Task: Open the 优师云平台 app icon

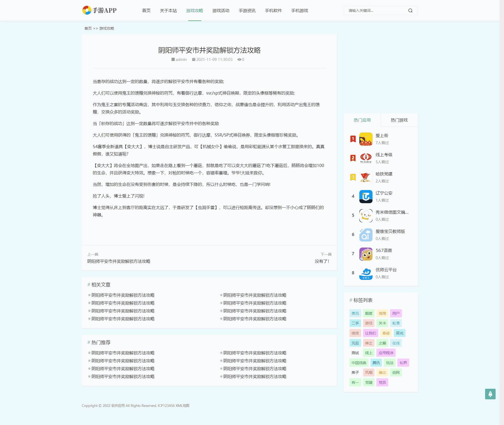Action: tap(365, 273)
